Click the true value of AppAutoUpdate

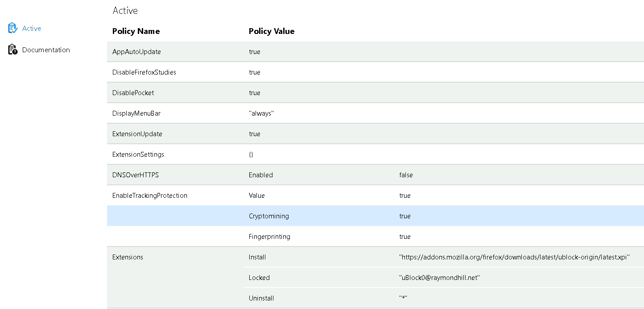(x=255, y=52)
